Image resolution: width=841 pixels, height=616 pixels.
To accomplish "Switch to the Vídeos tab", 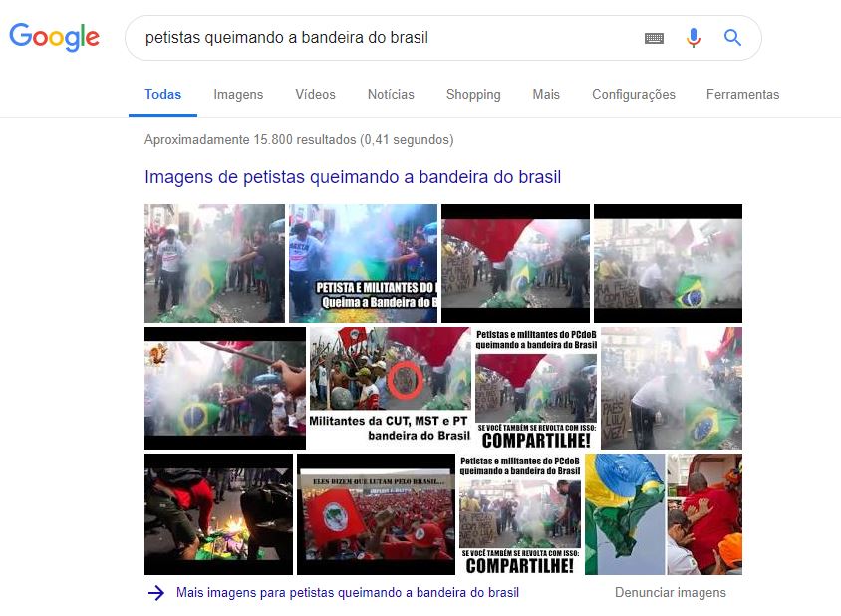I will [x=315, y=94].
